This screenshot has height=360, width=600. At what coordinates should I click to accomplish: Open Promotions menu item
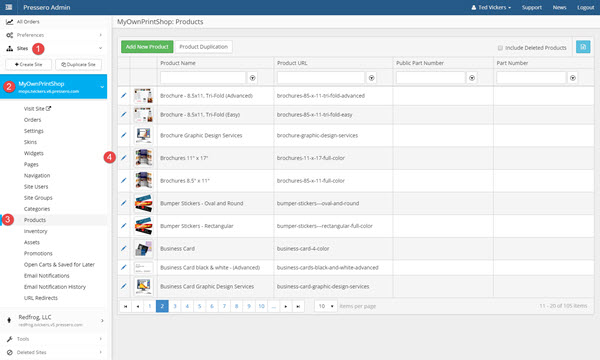coord(38,253)
